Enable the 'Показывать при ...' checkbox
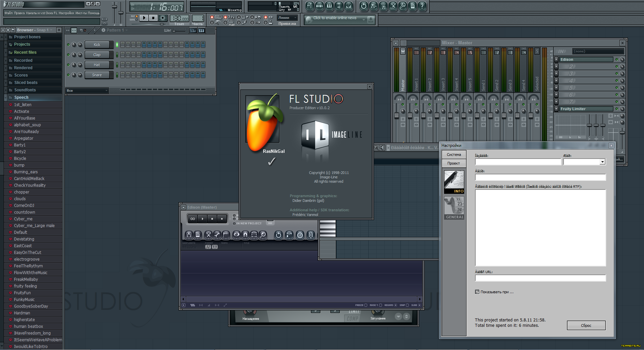Screen dimensions: 644x350 tap(477, 292)
